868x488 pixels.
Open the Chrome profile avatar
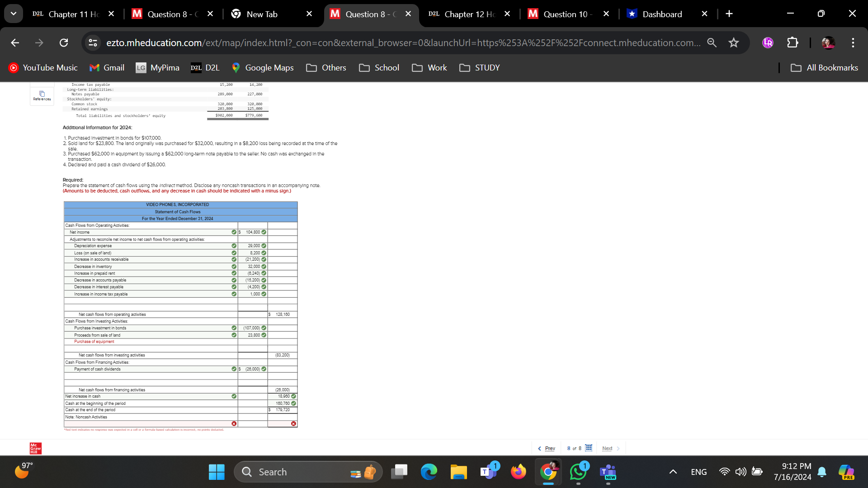tap(828, 43)
